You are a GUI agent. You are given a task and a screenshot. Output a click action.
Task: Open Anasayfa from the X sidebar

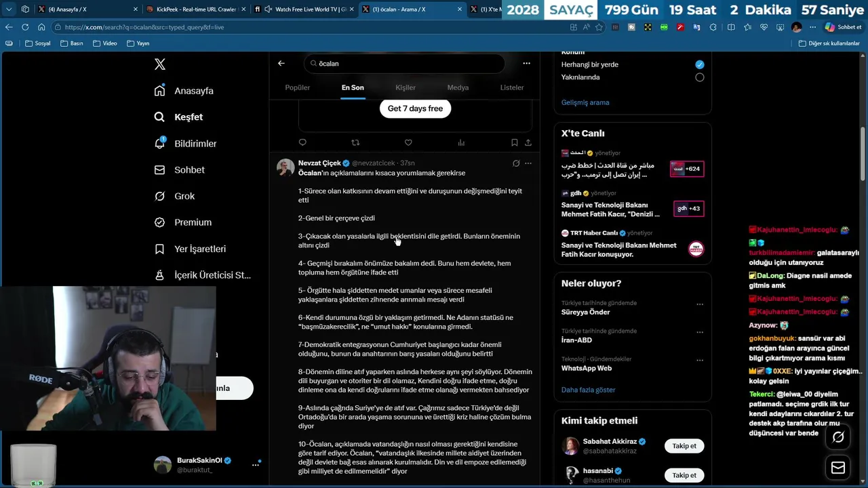coord(184,91)
